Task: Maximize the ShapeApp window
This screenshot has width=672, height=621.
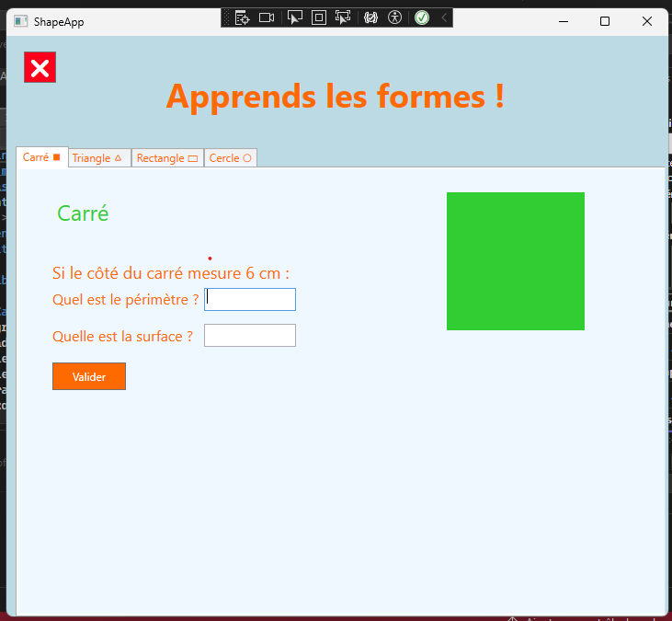Action: pos(605,21)
